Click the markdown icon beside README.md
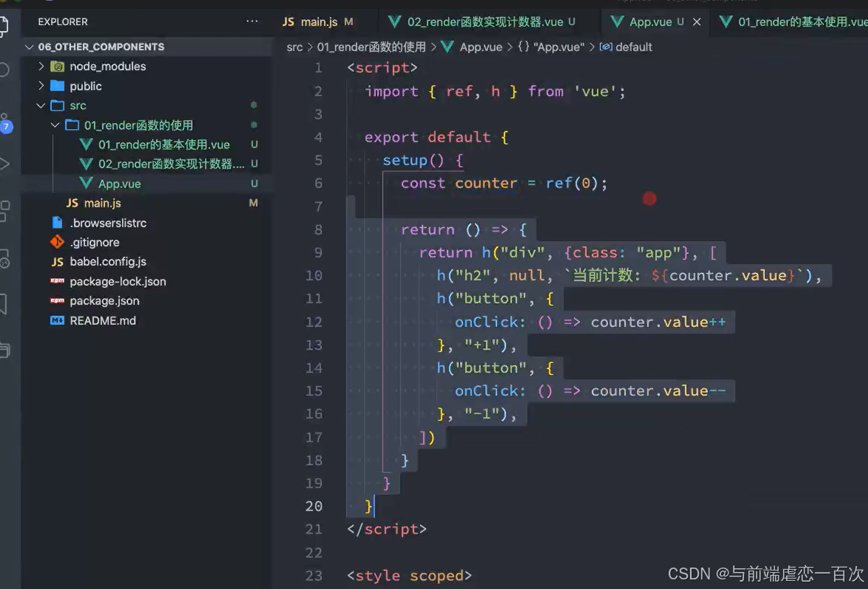 57,320
